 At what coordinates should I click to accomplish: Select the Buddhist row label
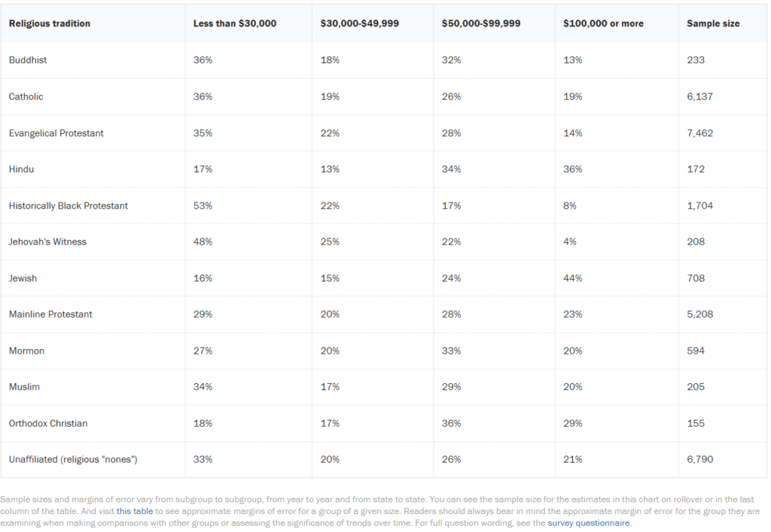pos(28,60)
